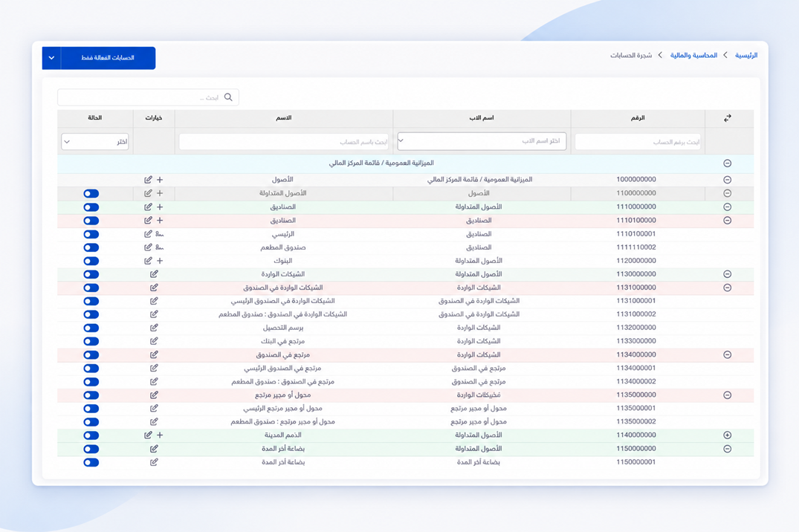Select name cell مرتجع في البنك
799x532 pixels.
[x=283, y=342]
